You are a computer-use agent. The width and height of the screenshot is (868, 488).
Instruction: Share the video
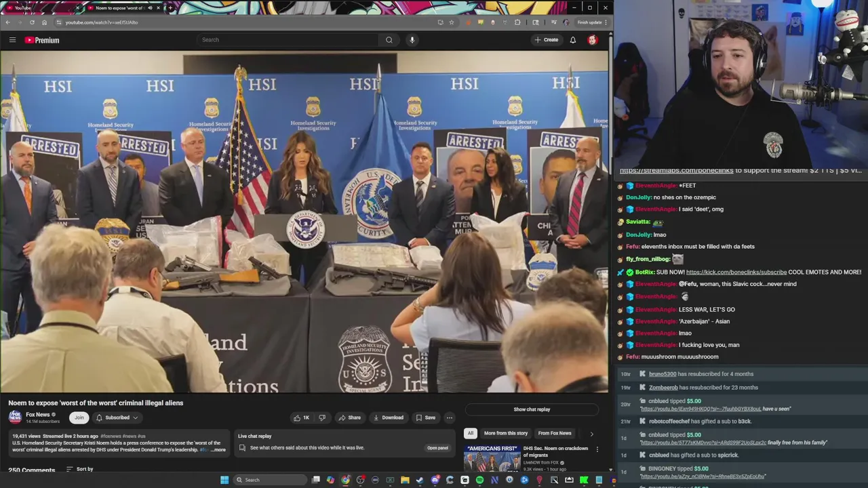tap(349, 418)
